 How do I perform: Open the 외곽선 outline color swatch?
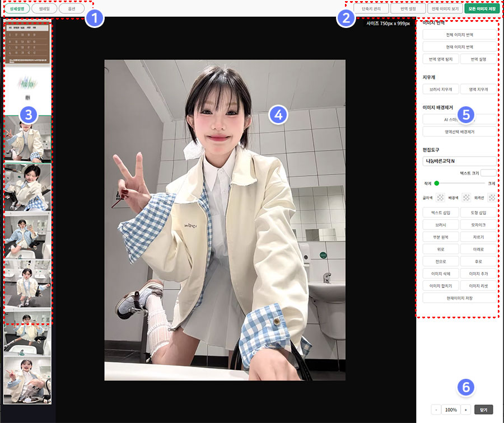click(491, 198)
